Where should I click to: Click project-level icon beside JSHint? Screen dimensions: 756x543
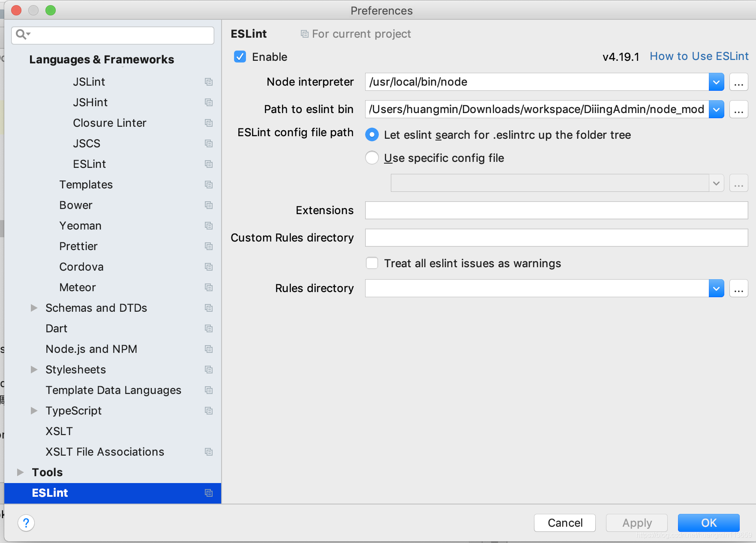point(209,102)
